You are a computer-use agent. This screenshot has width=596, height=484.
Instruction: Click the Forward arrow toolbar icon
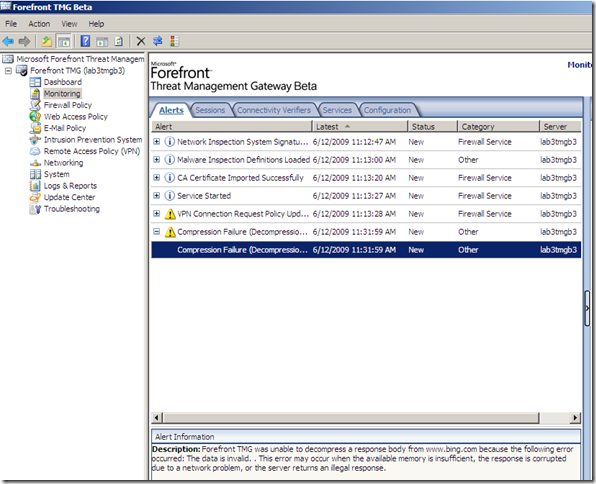tap(25, 41)
